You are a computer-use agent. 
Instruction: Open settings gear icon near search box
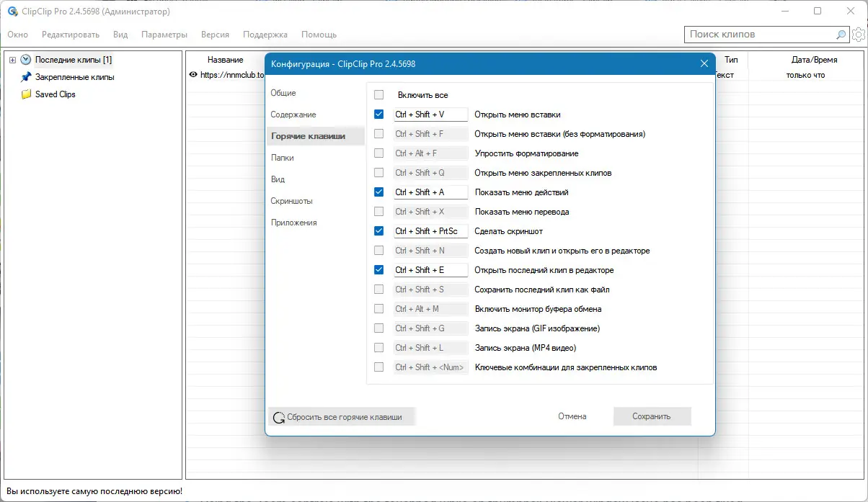[x=858, y=35]
